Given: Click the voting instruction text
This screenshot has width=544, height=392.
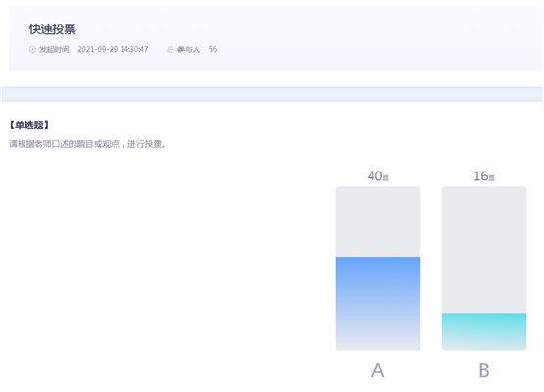Looking at the screenshot, I should (88, 144).
